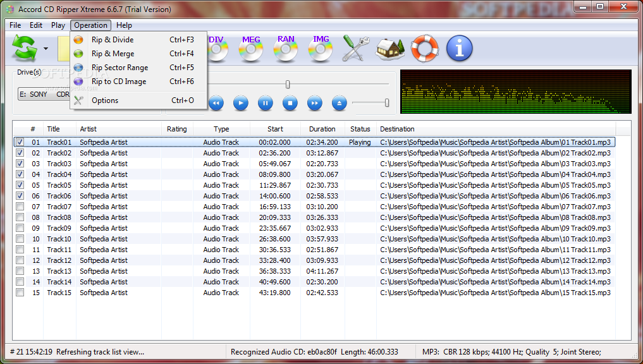Click the Rip & Divide orange disc icon
Screen dimensions: 643x364
click(x=78, y=40)
